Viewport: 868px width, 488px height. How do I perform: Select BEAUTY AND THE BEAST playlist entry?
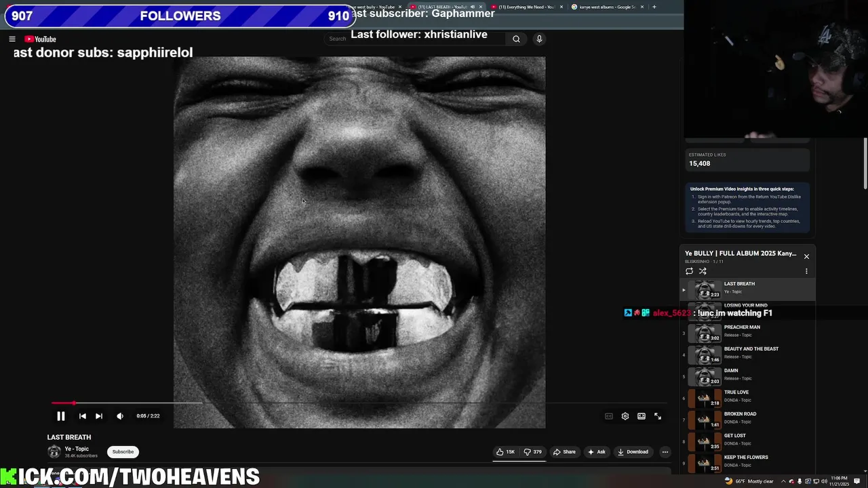(x=748, y=354)
